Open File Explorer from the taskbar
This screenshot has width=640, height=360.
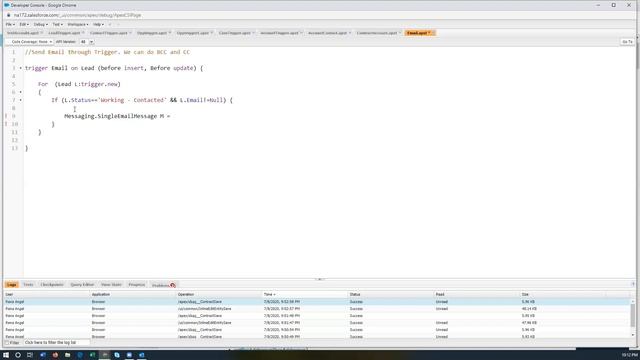click(x=67, y=355)
